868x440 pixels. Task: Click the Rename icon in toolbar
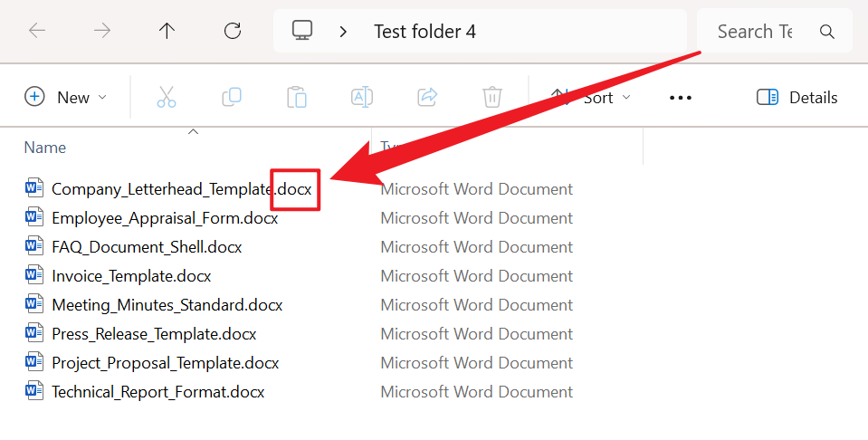(362, 97)
